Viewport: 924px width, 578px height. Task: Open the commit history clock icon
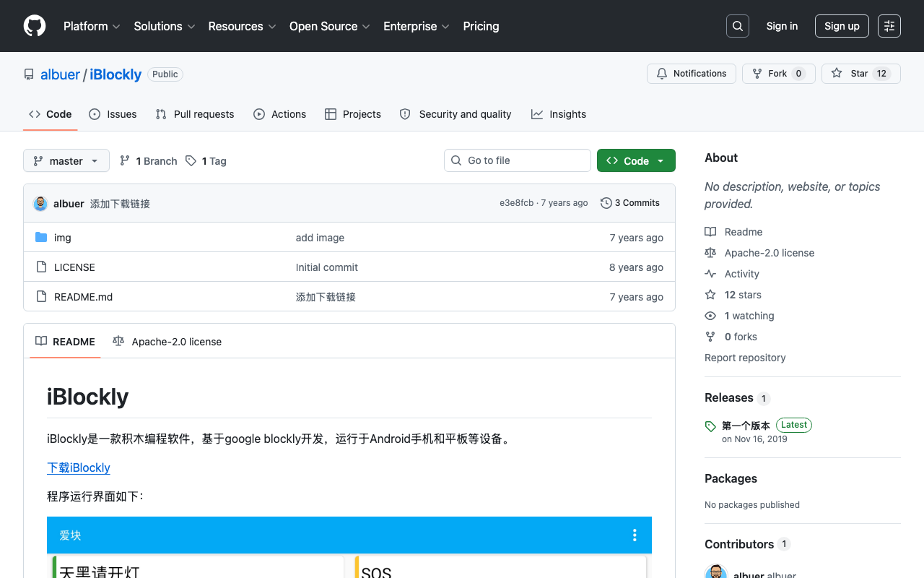(x=606, y=203)
